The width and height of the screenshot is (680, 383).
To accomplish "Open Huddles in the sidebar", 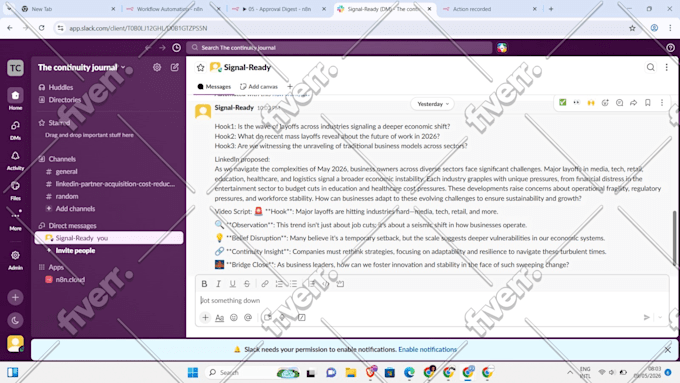I will (x=61, y=87).
